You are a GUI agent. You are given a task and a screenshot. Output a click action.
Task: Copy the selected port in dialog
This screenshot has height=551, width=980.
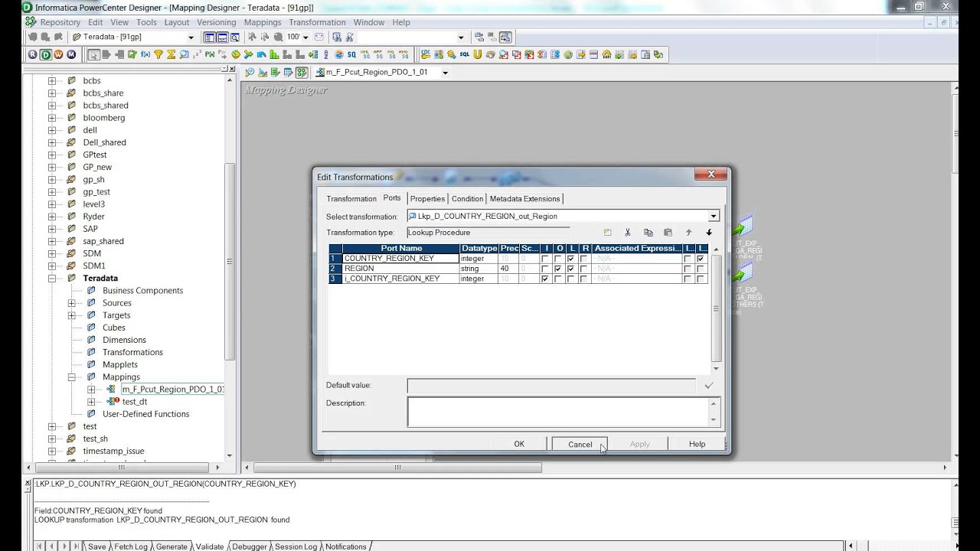[648, 233]
